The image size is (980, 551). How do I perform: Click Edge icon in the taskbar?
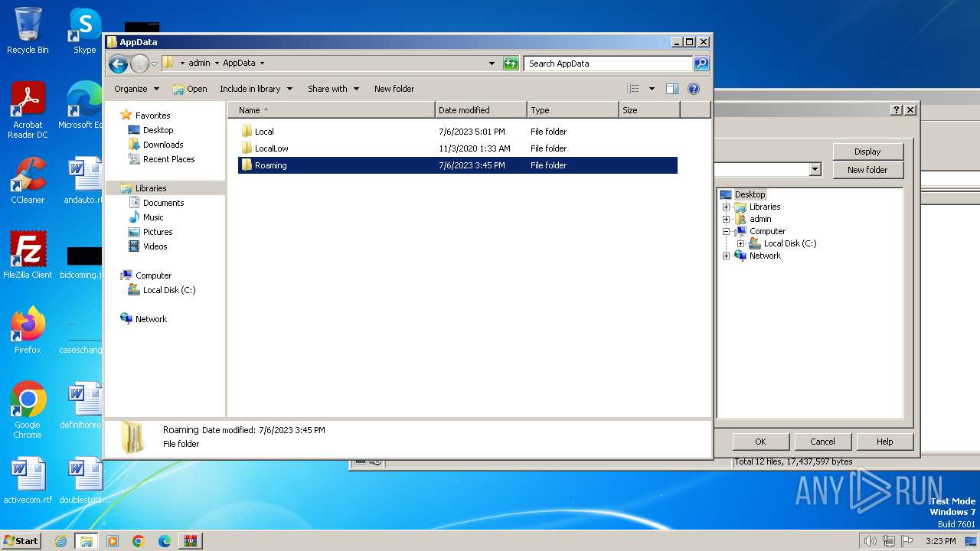(x=165, y=541)
